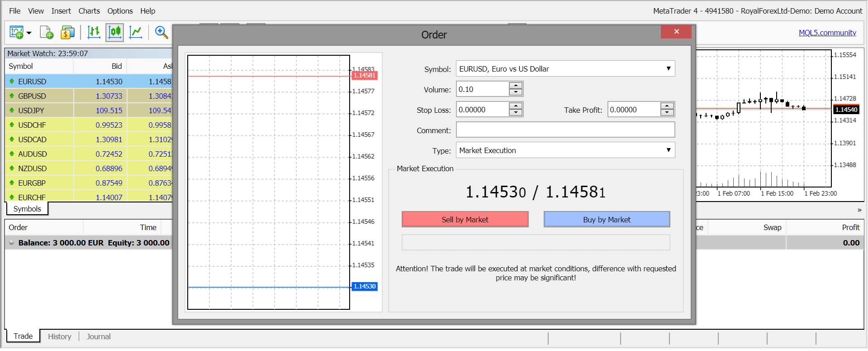This screenshot has height=351, width=868.
Task: Select USDCAD row in Market Watch
Action: tap(89, 139)
